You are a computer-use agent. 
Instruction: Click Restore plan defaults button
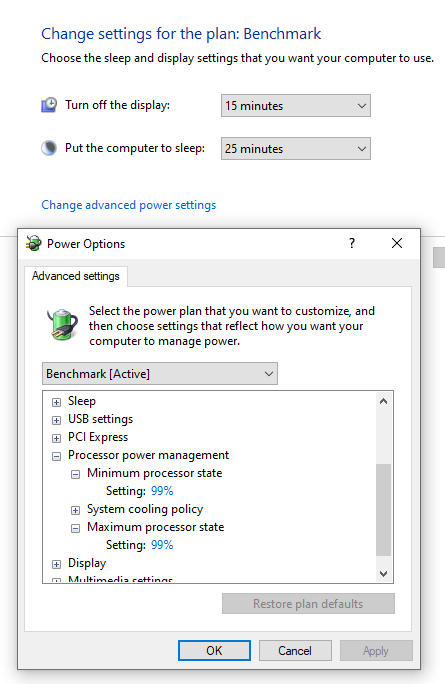point(308,603)
